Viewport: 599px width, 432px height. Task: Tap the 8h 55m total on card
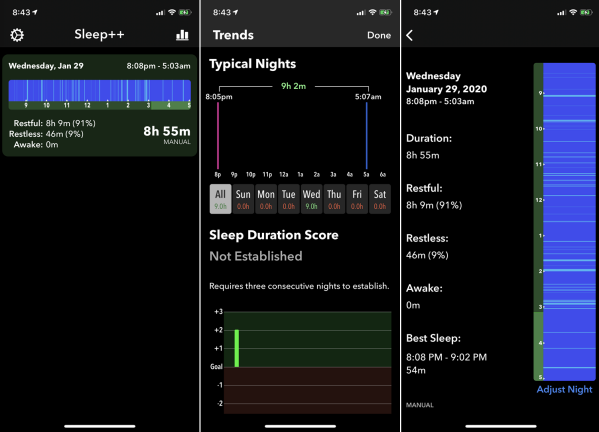tap(167, 131)
